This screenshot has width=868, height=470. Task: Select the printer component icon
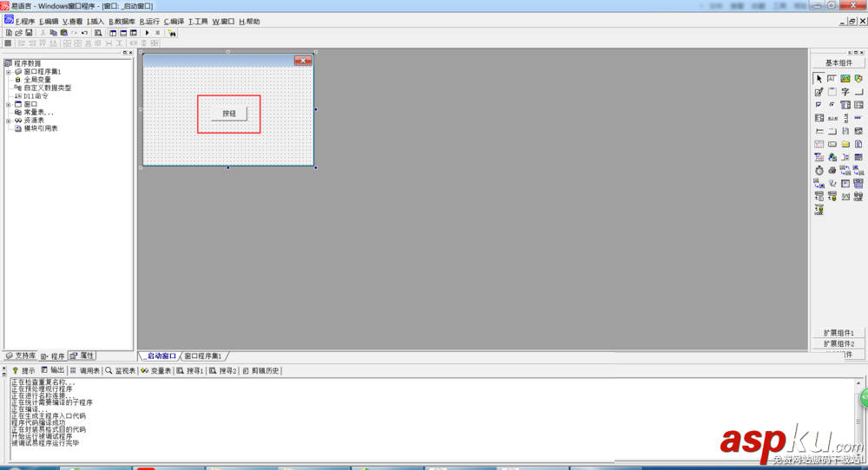click(x=832, y=170)
